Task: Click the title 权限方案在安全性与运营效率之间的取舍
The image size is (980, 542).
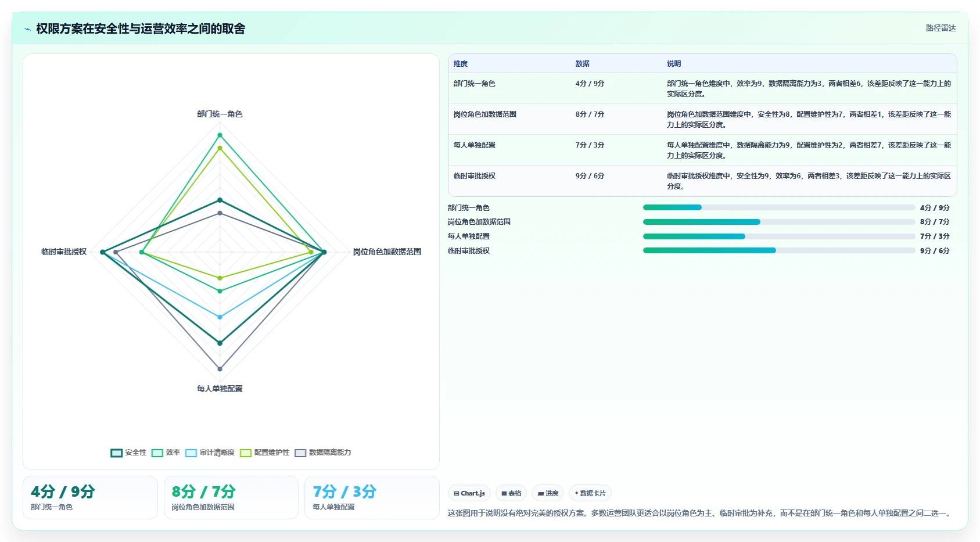Action: pos(141,28)
